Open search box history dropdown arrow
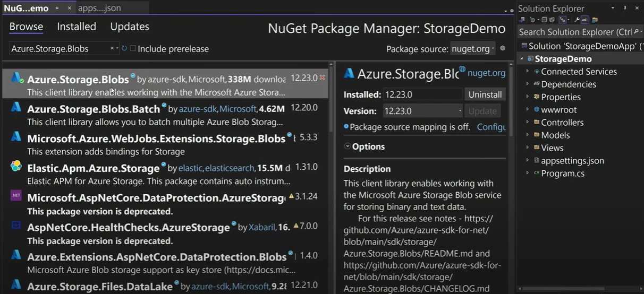Screen dimensions: 644x294 point(117,48)
